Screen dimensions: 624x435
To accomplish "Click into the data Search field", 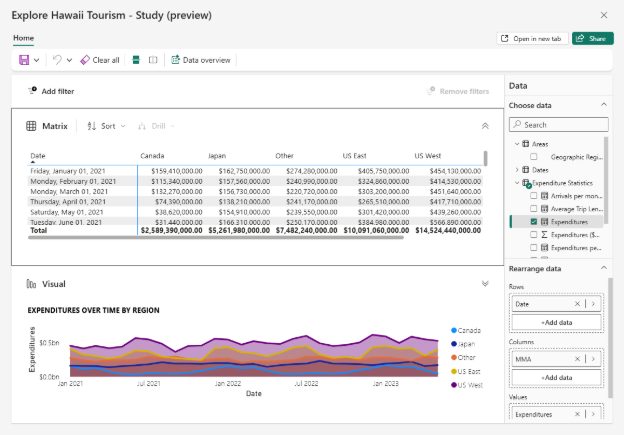I will coord(560,125).
